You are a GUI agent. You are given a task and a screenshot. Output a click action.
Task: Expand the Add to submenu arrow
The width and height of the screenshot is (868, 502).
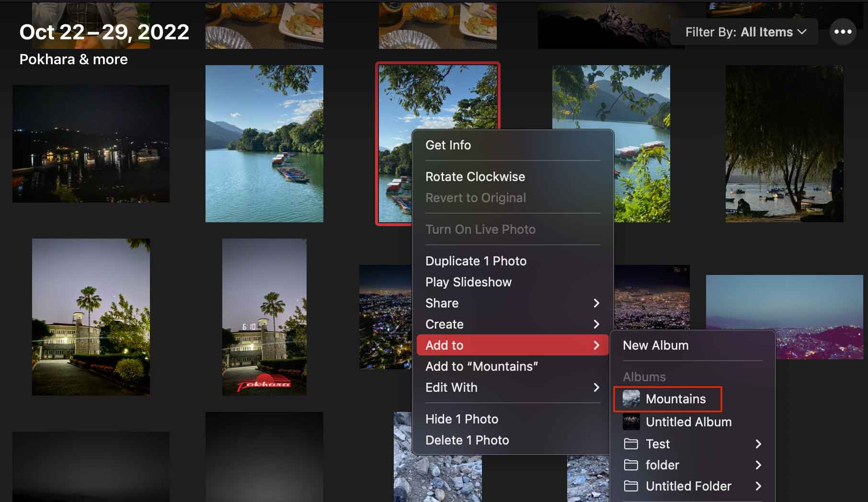[x=596, y=345]
